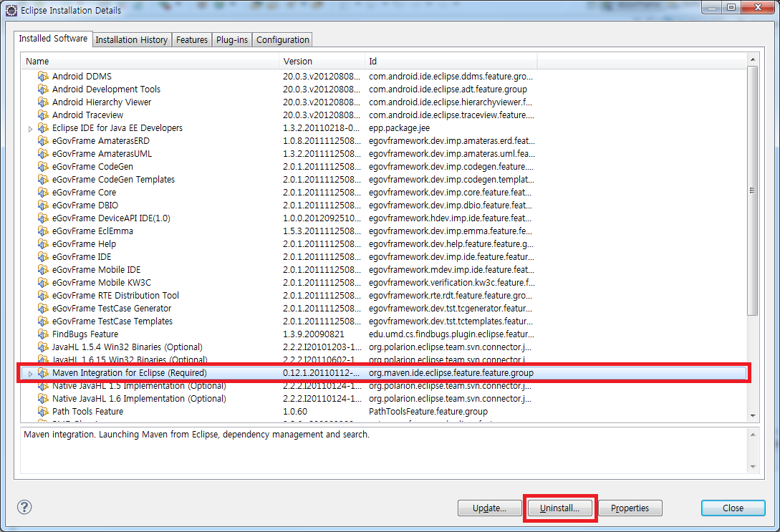Click the Update... button
This screenshot has width=780, height=532.
coord(489,508)
